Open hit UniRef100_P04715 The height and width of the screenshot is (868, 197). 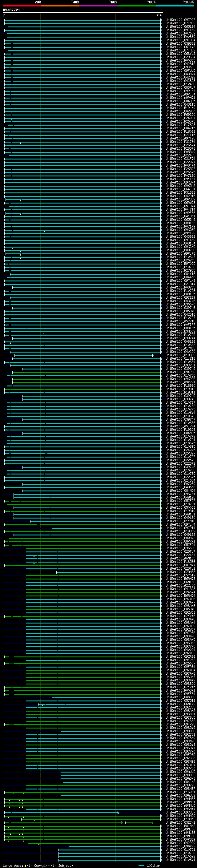click(180, 128)
